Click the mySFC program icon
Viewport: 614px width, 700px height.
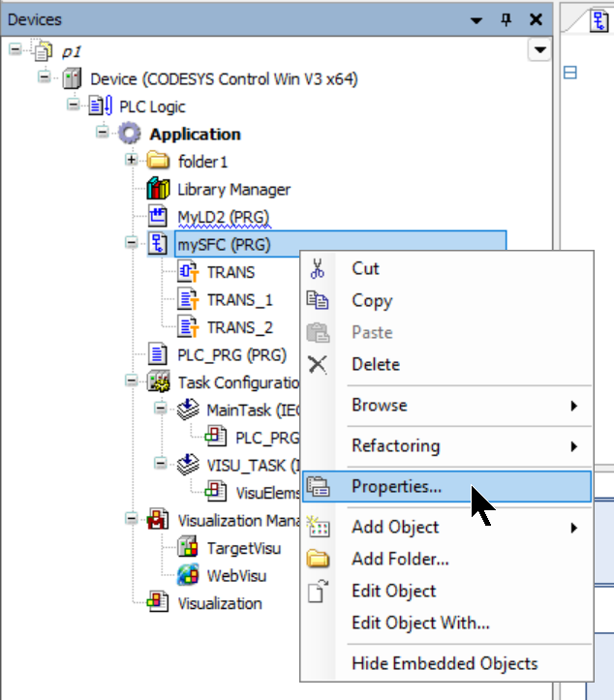pyautogui.click(x=158, y=244)
